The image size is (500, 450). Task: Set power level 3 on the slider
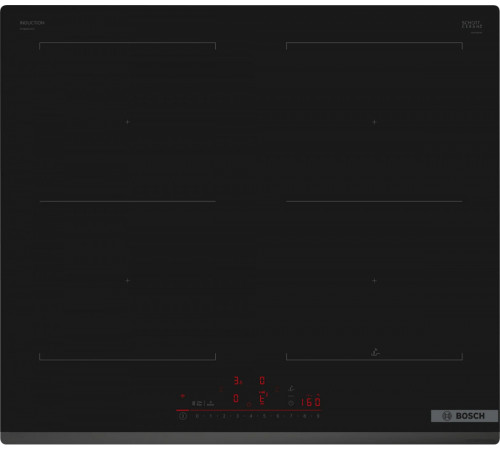[x=237, y=416]
